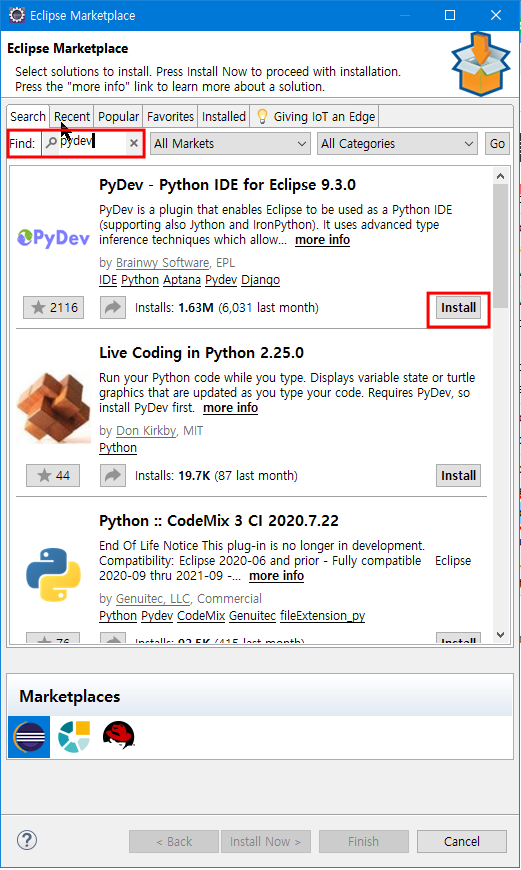The width and height of the screenshot is (521, 870).
Task: Click the Python :: CodeMix 3 CI title
Action: [219, 521]
